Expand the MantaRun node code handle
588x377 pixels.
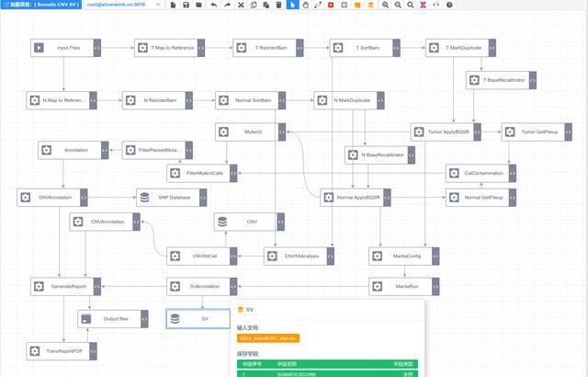435,287
